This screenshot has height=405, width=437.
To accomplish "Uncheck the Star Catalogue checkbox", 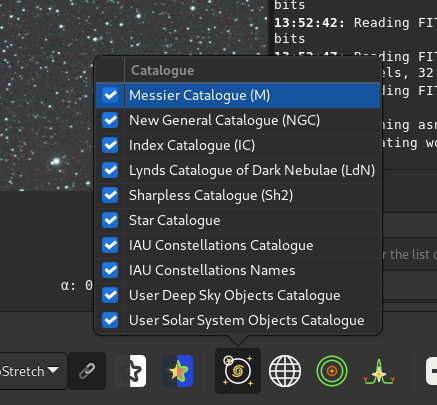I will 110,220.
